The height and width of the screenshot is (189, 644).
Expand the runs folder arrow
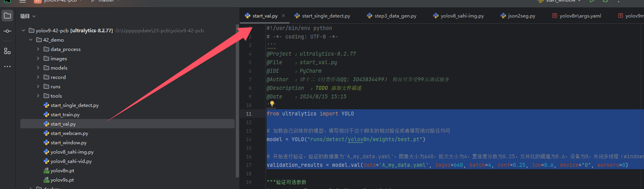(38, 86)
